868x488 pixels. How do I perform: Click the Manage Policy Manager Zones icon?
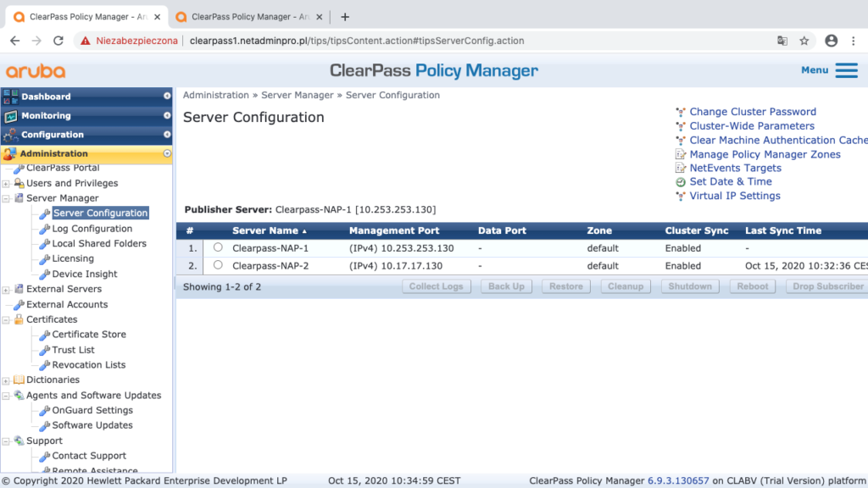tap(681, 154)
